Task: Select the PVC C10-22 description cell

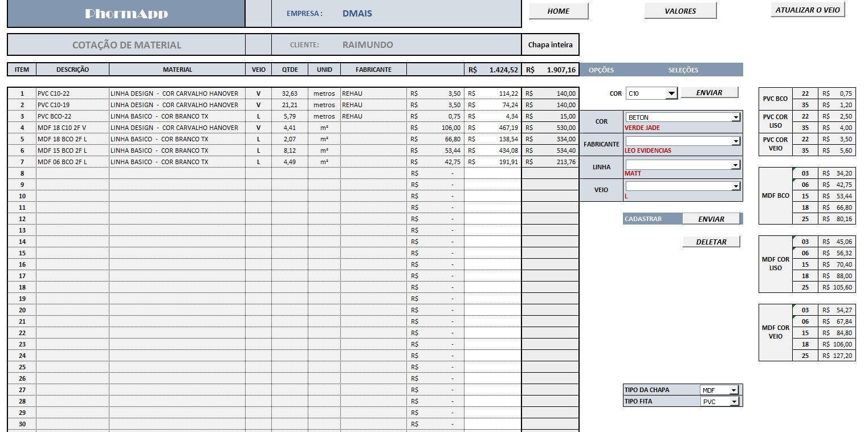Action: pos(72,93)
